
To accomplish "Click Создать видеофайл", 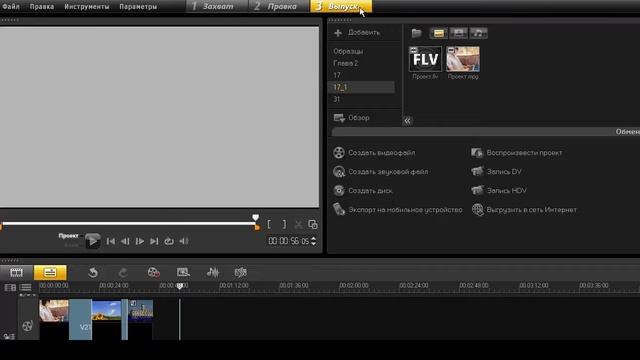I will (381, 153).
